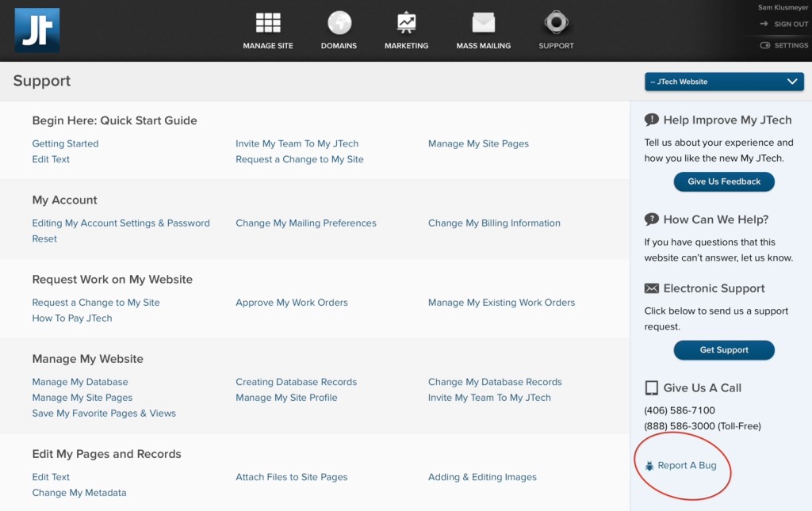Click the (406) 586-7100 phone number
Screen dimensions: 812x511
(680, 410)
